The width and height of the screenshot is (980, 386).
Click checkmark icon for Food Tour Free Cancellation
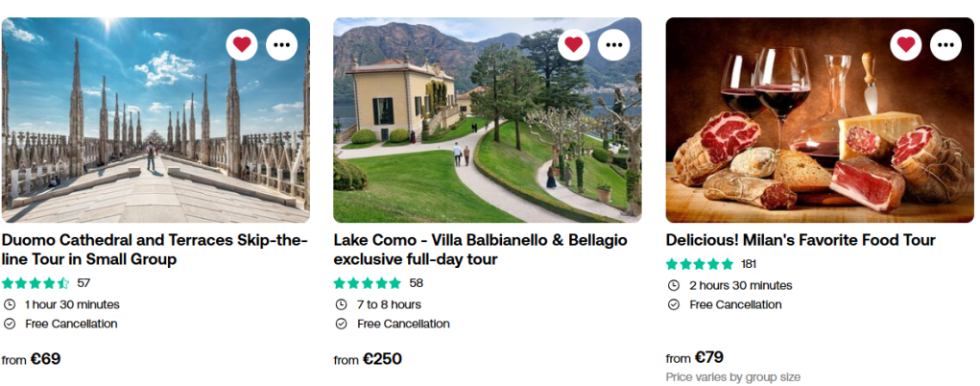[x=674, y=304]
